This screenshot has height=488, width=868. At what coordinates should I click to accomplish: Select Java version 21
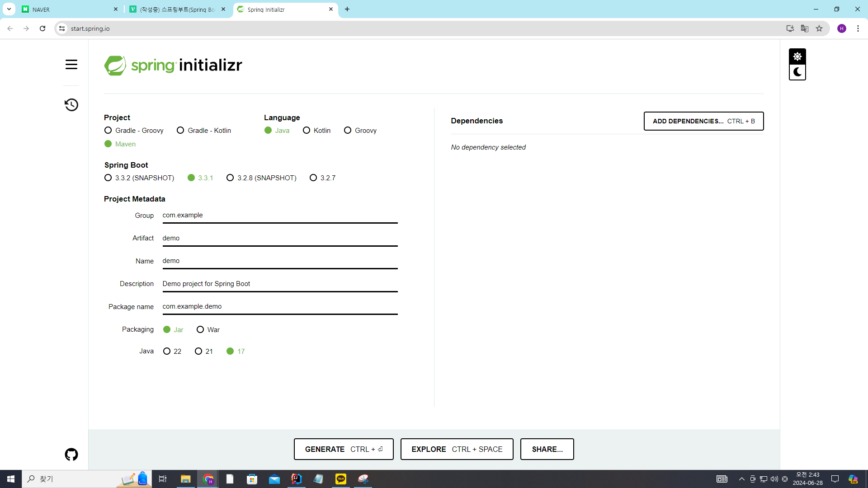[204, 352]
